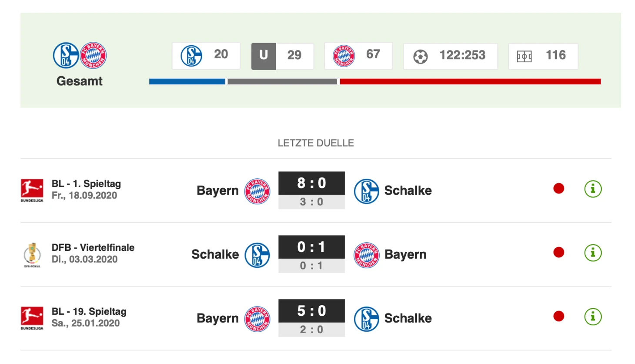Click the red segment of the results bar
The image size is (635, 364).
point(470,82)
